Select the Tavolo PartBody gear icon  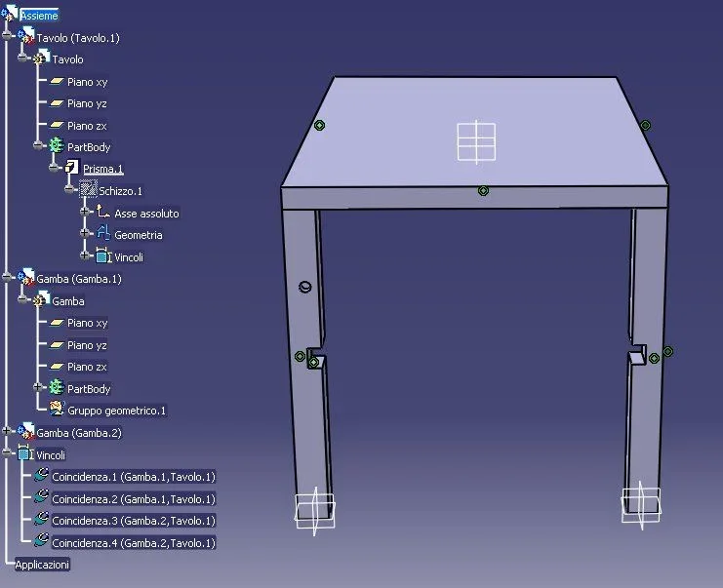pos(57,145)
